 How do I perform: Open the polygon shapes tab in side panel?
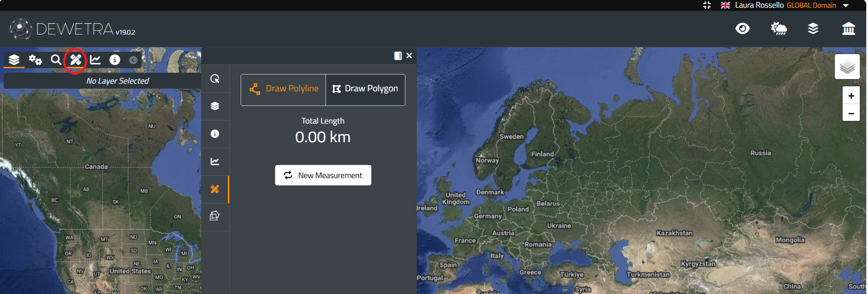215,216
